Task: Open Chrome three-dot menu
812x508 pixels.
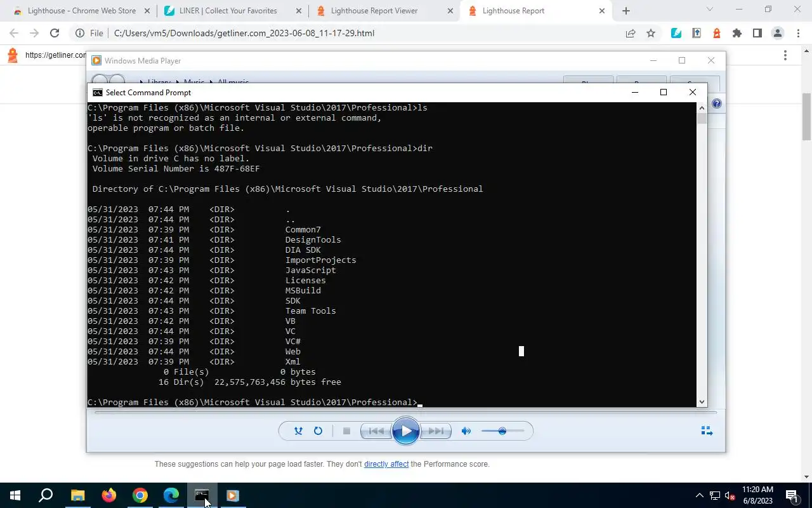Action: [x=797, y=33]
